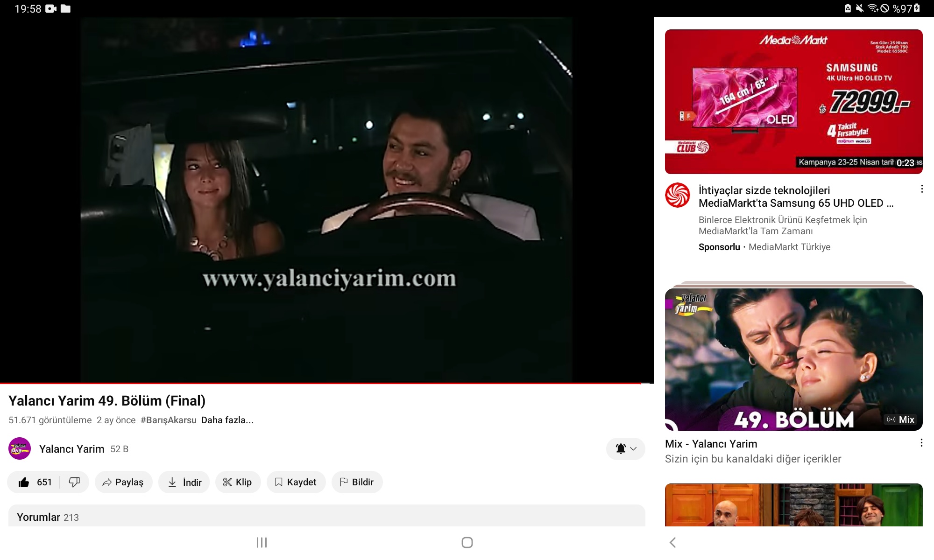Click video title Yalancı Yarim 49. Bölüm
This screenshot has width=934, height=560.
tap(107, 401)
